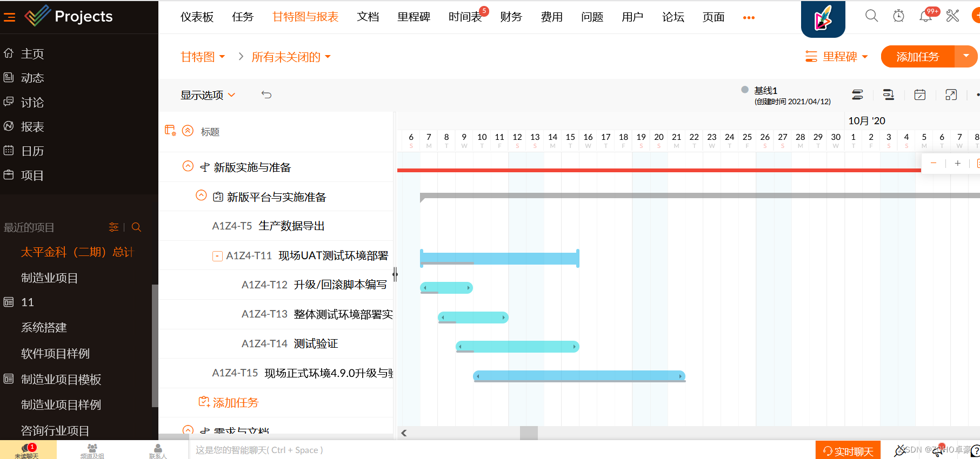The width and height of the screenshot is (980, 459).
Task: Open the calendar icon in Gantt toolbar
Action: coord(919,95)
